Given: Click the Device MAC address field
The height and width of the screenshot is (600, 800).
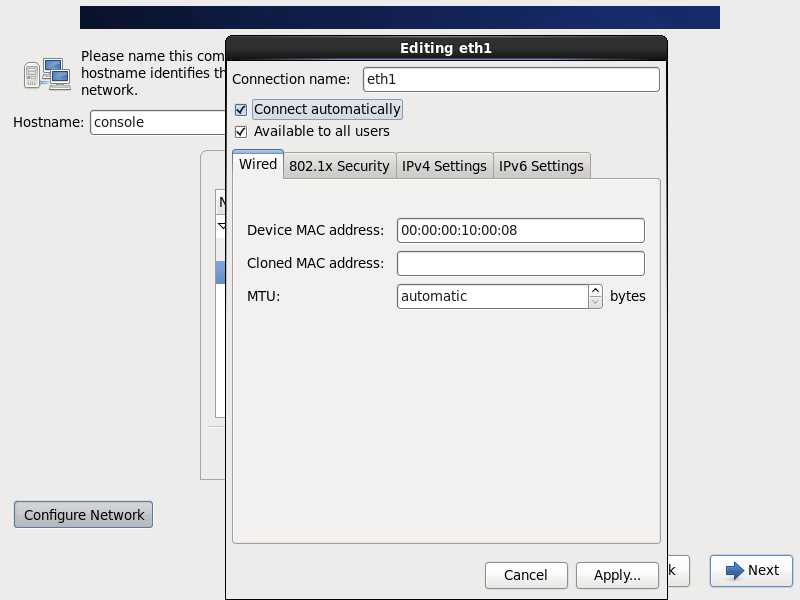Looking at the screenshot, I should coord(520,231).
